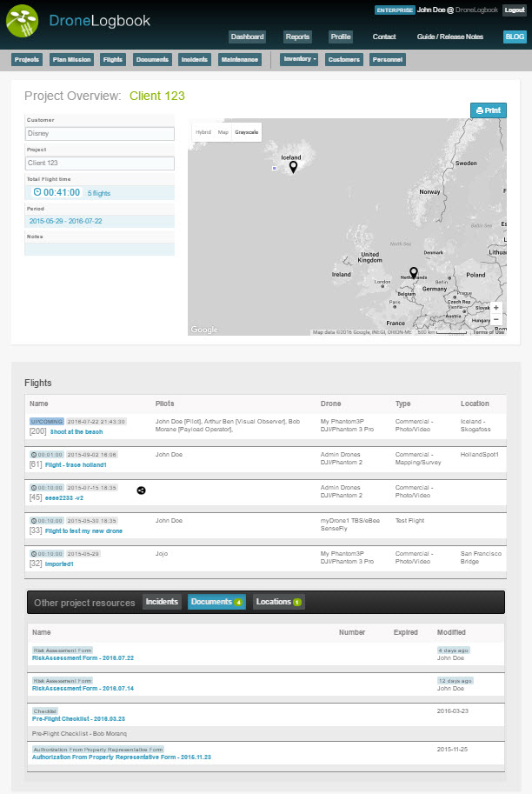Click the 'HollandSpot1' location cell
Viewport: 532px width, 794px height.
(x=479, y=455)
